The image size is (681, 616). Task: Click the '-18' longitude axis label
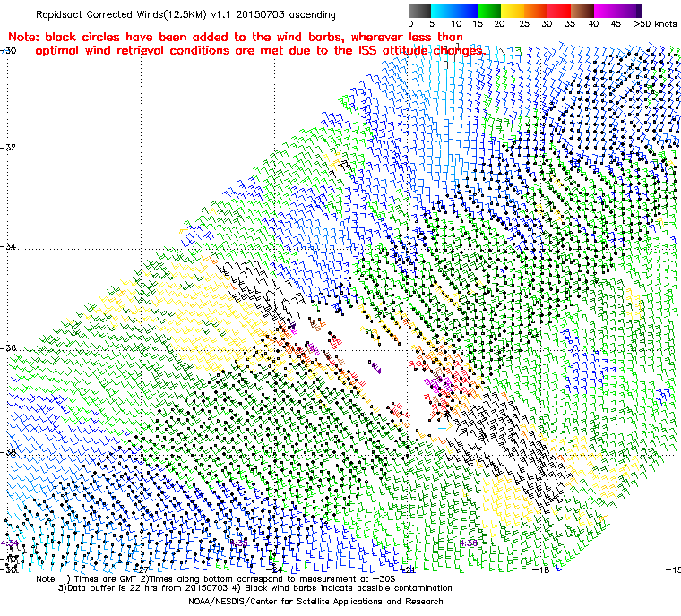tap(541, 569)
